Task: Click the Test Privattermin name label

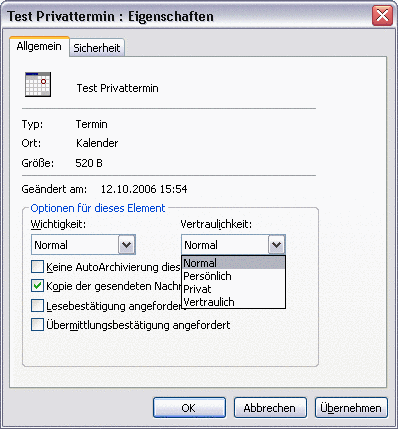Action: point(117,88)
